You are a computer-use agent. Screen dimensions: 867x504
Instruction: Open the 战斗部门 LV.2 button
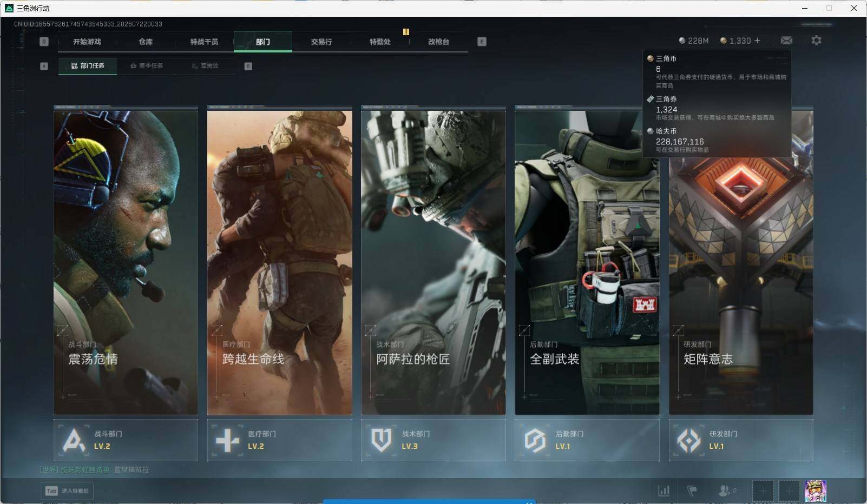click(126, 440)
